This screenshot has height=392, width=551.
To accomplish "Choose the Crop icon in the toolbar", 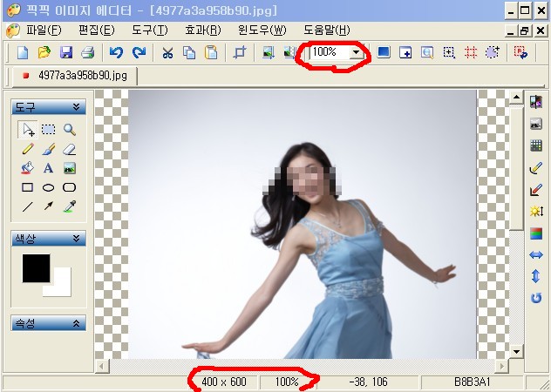I will click(x=240, y=52).
